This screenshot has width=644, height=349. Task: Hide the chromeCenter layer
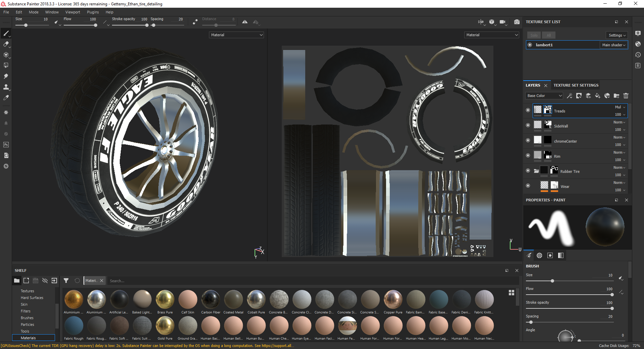click(x=528, y=140)
